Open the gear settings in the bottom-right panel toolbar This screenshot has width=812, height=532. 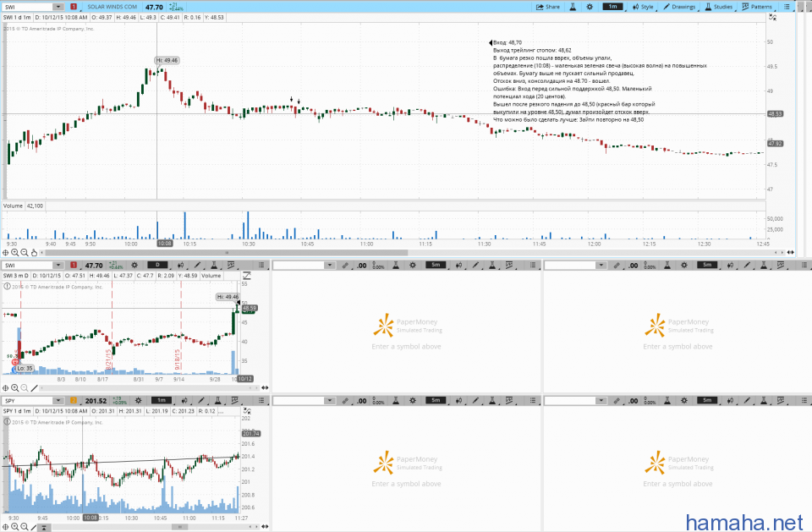point(684,401)
